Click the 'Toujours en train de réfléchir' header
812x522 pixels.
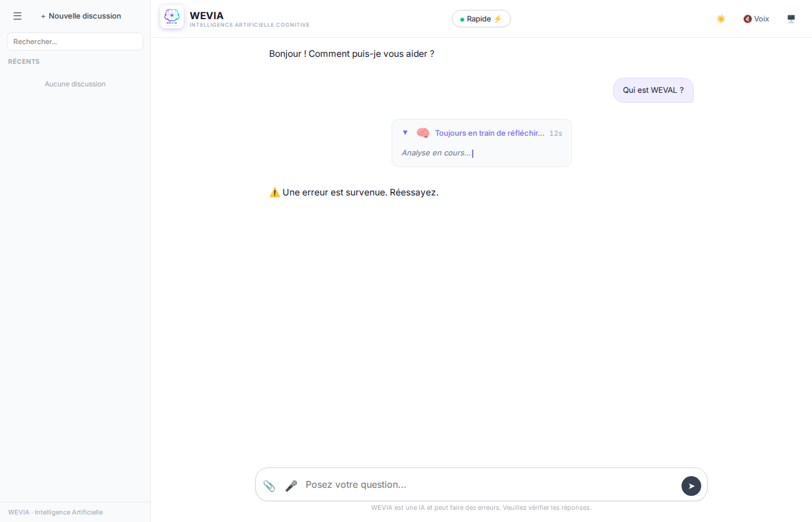[490, 133]
